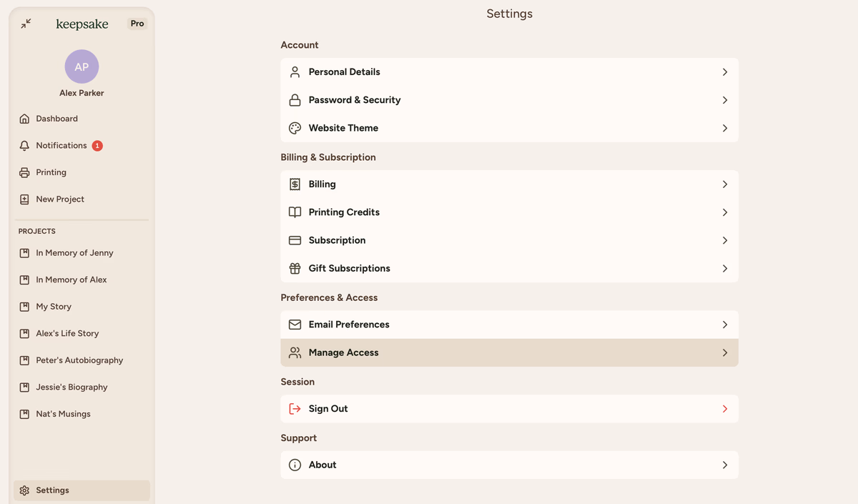858x504 pixels.
Task: Click the Website Theme palette icon
Action: pos(295,128)
